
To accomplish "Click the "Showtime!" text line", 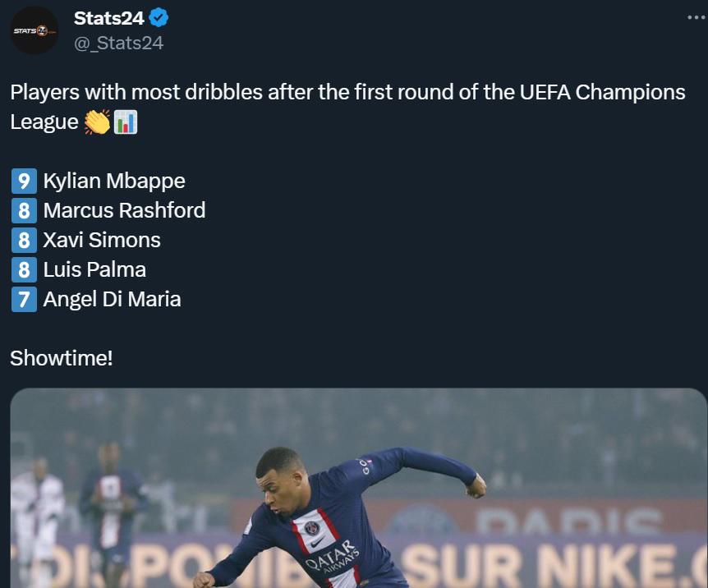I will coord(60,358).
